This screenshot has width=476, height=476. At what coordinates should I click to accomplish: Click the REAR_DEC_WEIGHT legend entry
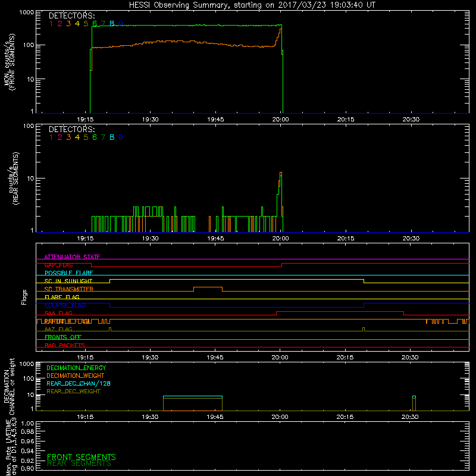[x=73, y=392]
